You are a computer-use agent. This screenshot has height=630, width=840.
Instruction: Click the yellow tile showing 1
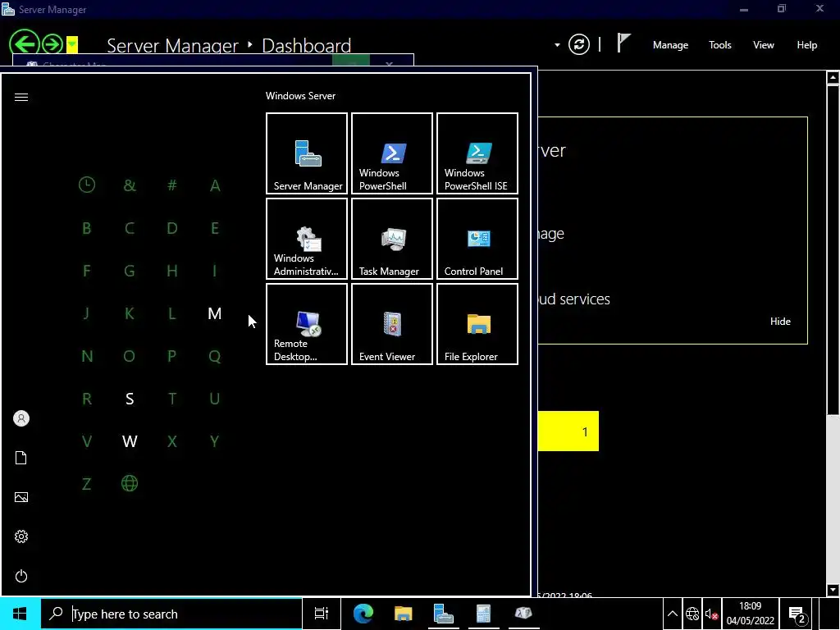point(568,431)
